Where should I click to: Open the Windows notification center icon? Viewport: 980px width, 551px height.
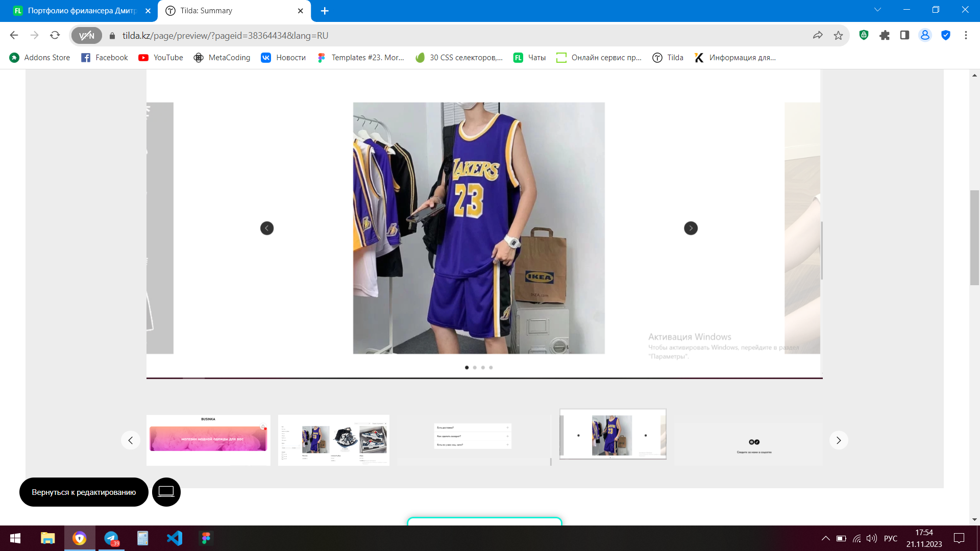959,538
